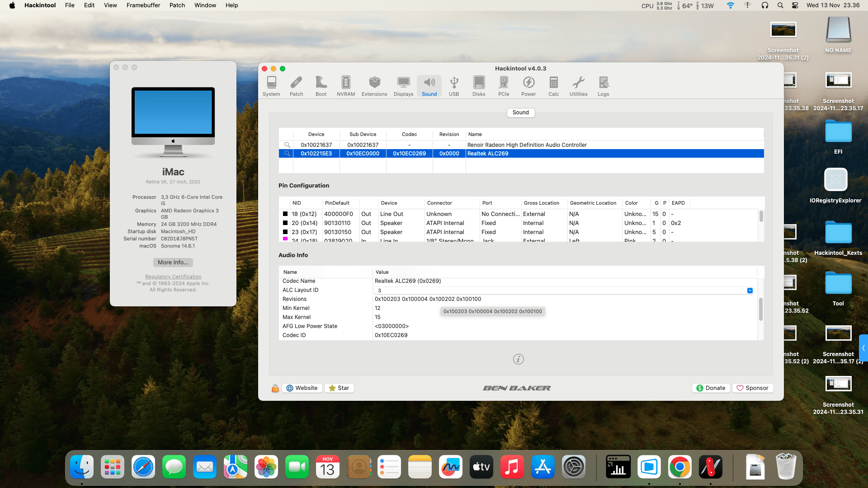Click More Info in the About iMac window
The height and width of the screenshot is (488, 868).
coord(173,262)
